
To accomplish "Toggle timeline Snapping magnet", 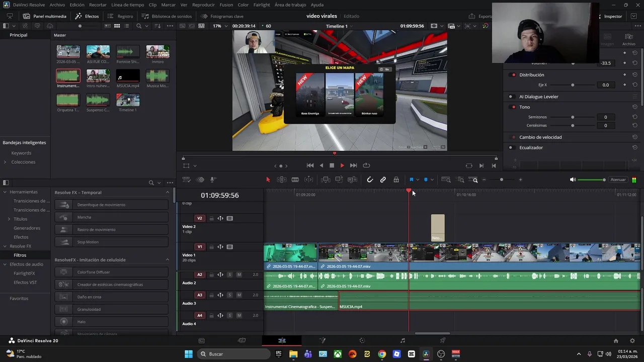I will point(370,179).
